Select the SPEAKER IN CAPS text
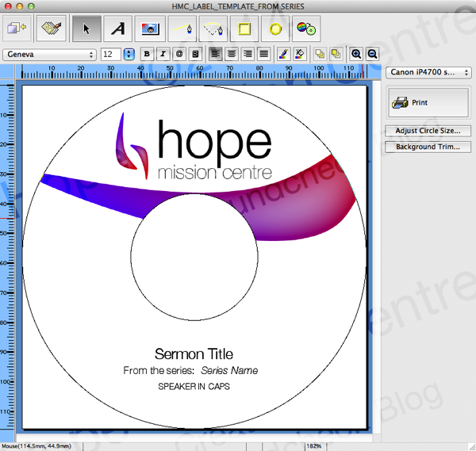The height and width of the screenshot is (451, 476). [194, 386]
